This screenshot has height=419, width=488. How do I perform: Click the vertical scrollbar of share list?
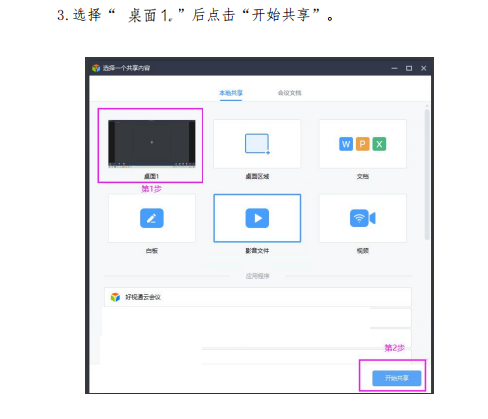click(427, 174)
